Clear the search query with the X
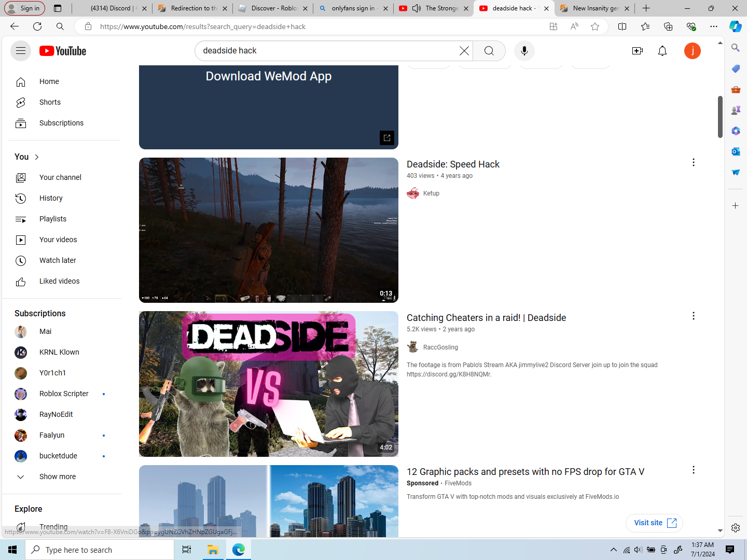 464,51
